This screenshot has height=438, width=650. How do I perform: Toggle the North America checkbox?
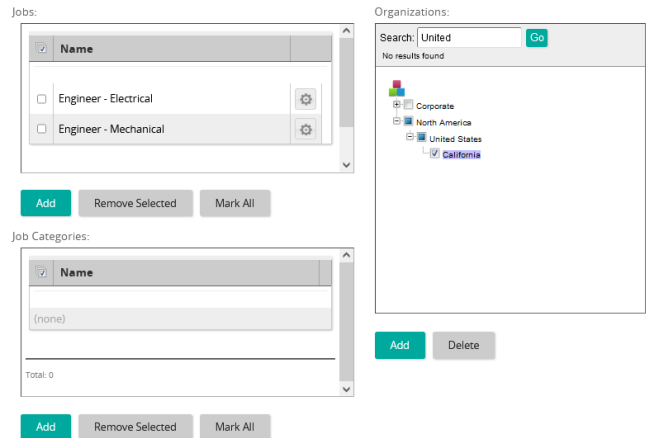point(409,121)
